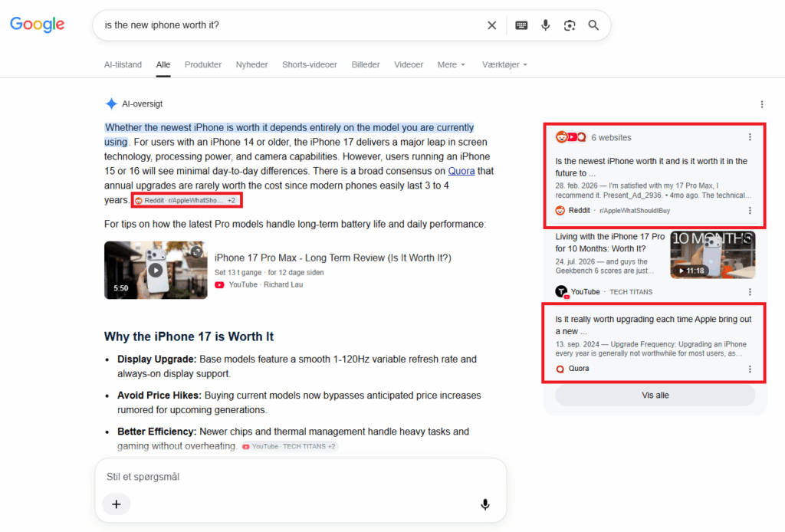Viewport: 785px width, 532px height.
Task: Expand the Mere dropdown
Action: click(x=451, y=64)
